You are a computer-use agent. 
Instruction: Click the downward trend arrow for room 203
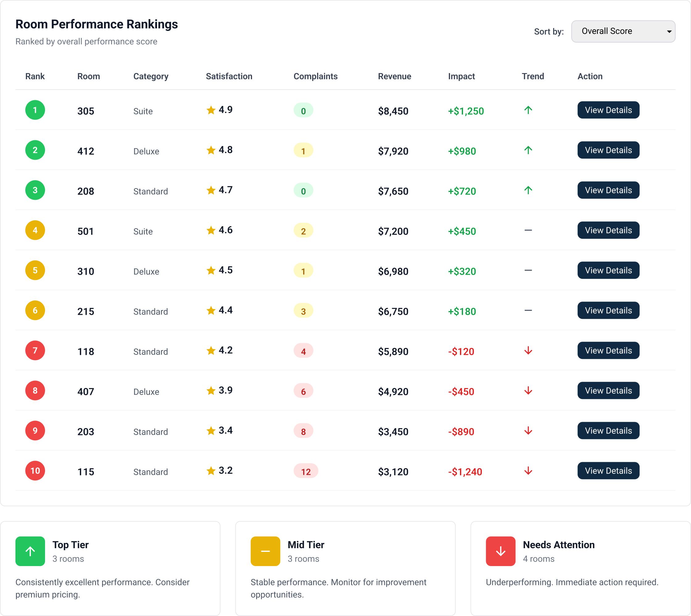click(528, 430)
